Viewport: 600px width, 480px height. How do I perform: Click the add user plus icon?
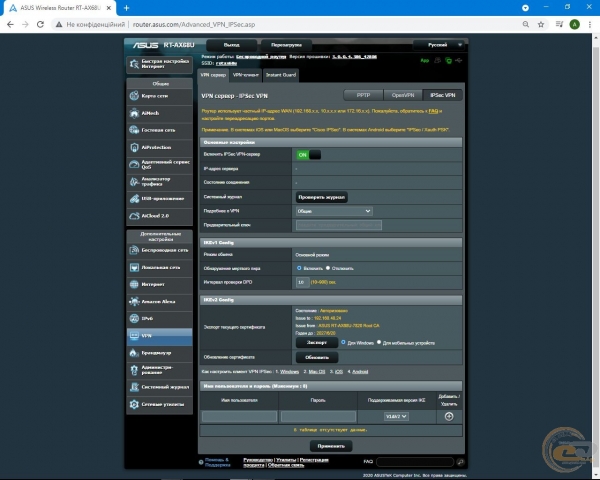(449, 416)
